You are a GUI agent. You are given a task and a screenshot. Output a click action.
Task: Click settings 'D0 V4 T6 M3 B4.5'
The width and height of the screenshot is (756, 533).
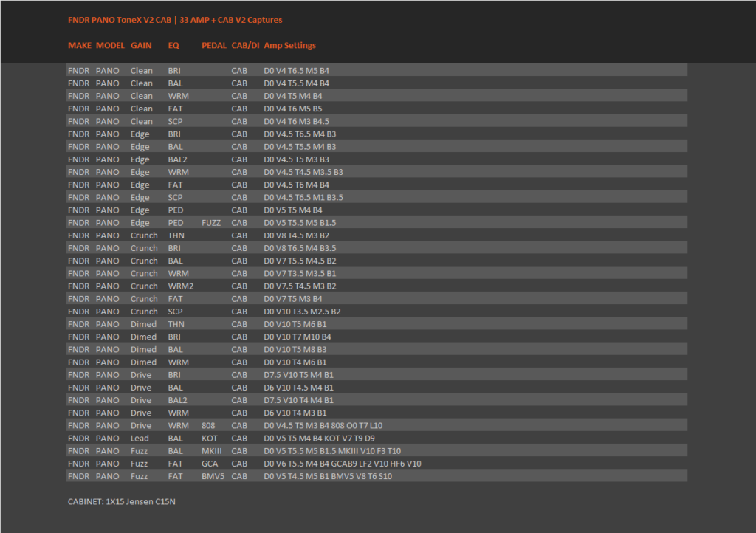pos(297,122)
